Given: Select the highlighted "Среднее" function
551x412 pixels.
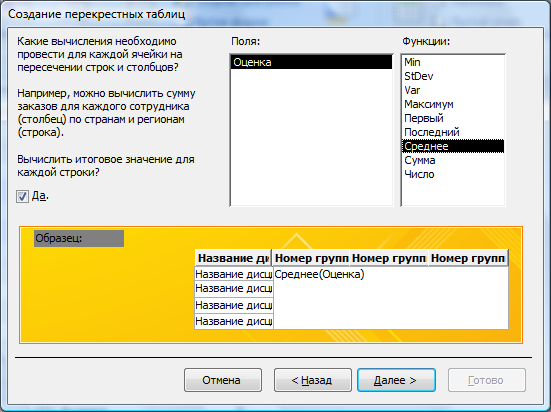Looking at the screenshot, I should [x=453, y=146].
